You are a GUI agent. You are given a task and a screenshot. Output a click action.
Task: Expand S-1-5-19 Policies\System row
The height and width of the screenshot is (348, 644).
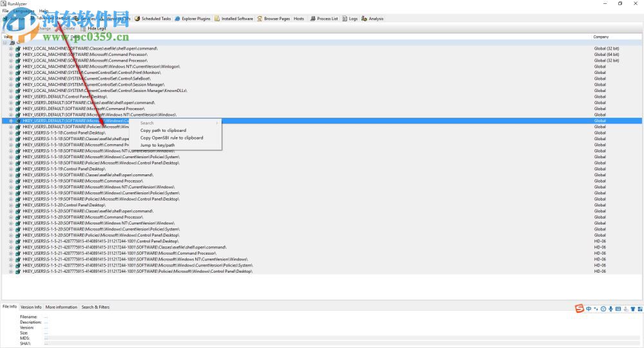coord(11,193)
